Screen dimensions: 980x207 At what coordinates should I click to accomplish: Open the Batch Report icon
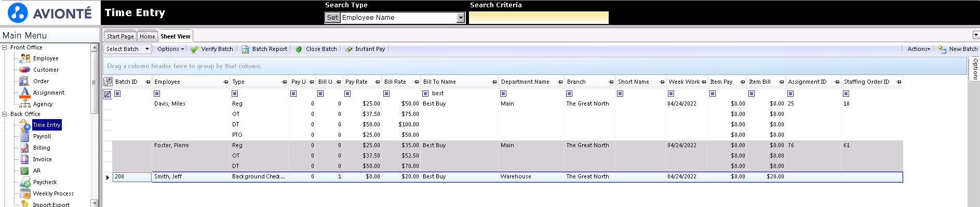point(245,49)
